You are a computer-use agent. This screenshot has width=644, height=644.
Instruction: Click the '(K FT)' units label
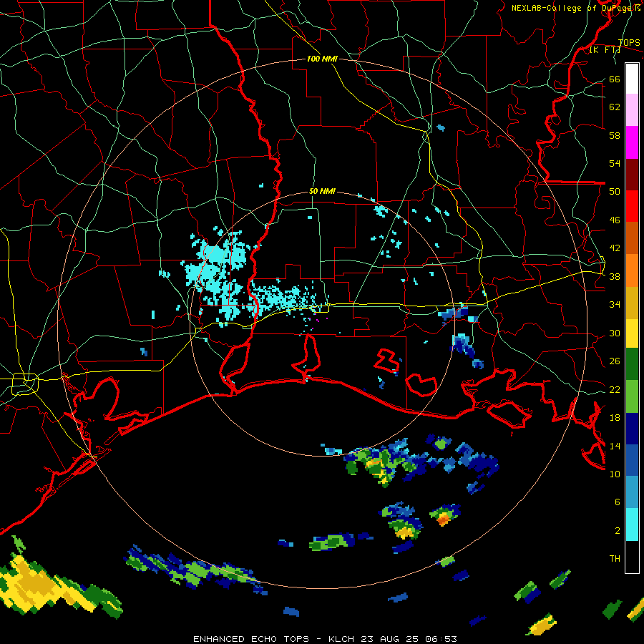605,49
